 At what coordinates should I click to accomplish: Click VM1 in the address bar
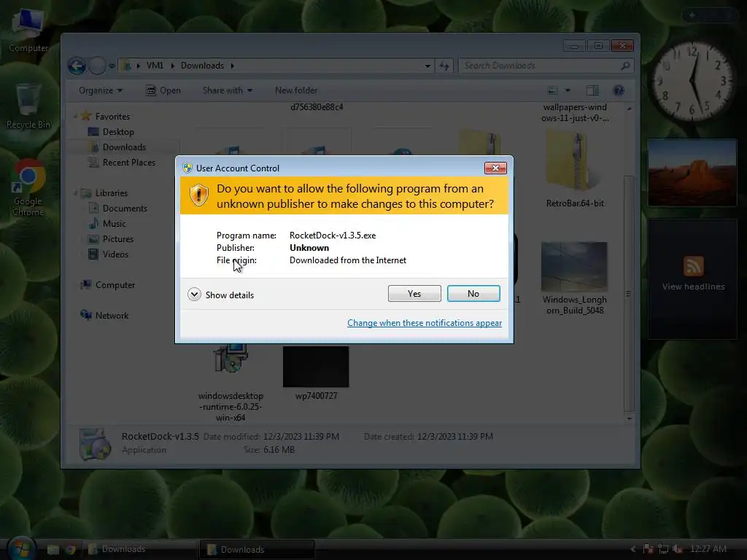coord(155,66)
